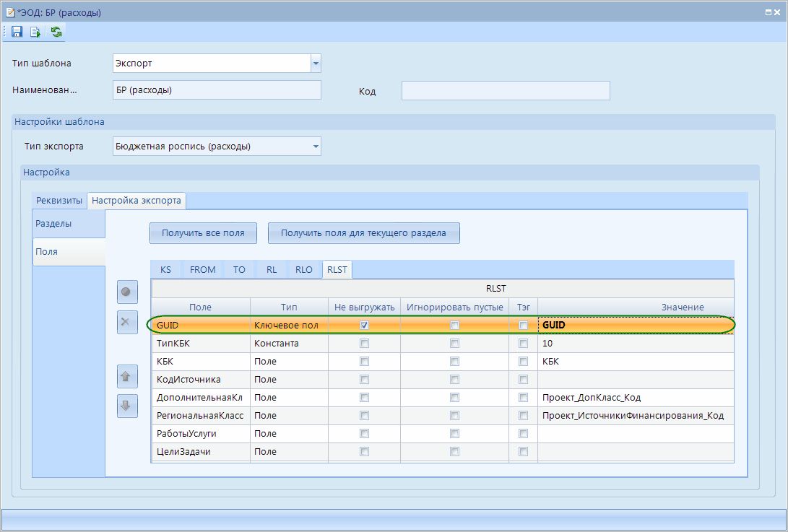Click the window title document icon

coord(10,12)
